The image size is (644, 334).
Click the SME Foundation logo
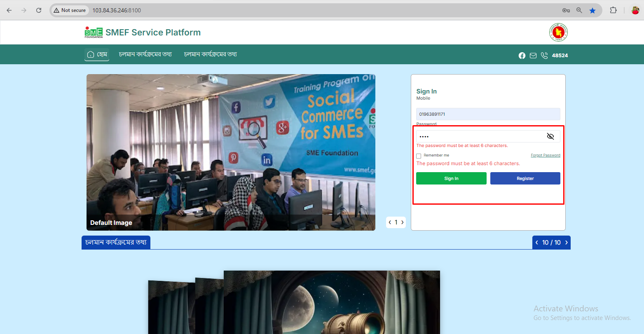point(94,33)
